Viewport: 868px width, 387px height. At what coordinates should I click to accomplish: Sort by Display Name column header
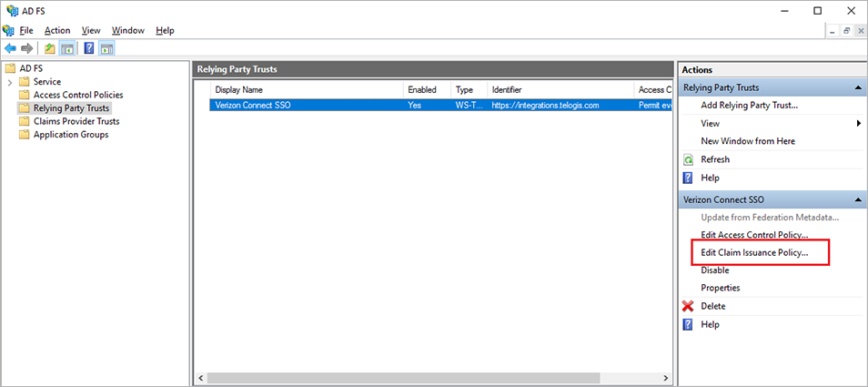[x=307, y=89]
